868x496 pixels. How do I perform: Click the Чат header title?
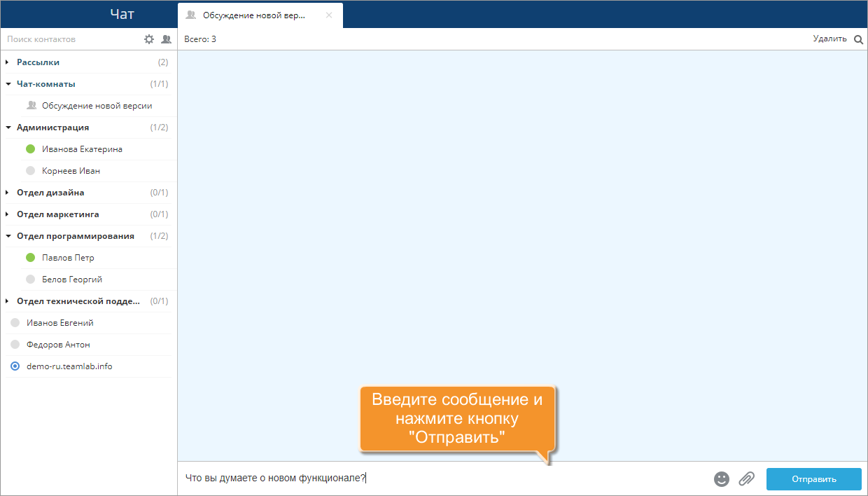pos(122,14)
